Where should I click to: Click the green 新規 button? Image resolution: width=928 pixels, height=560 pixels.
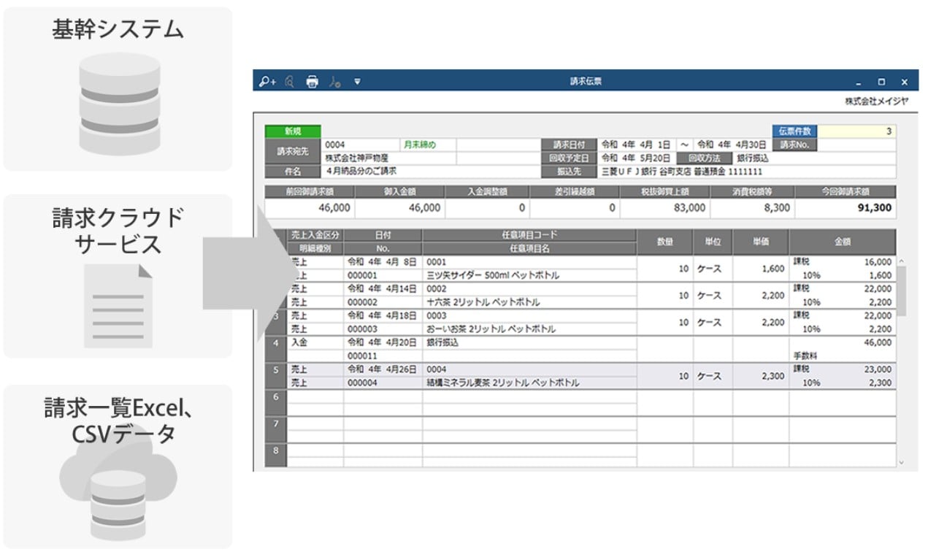tap(293, 131)
